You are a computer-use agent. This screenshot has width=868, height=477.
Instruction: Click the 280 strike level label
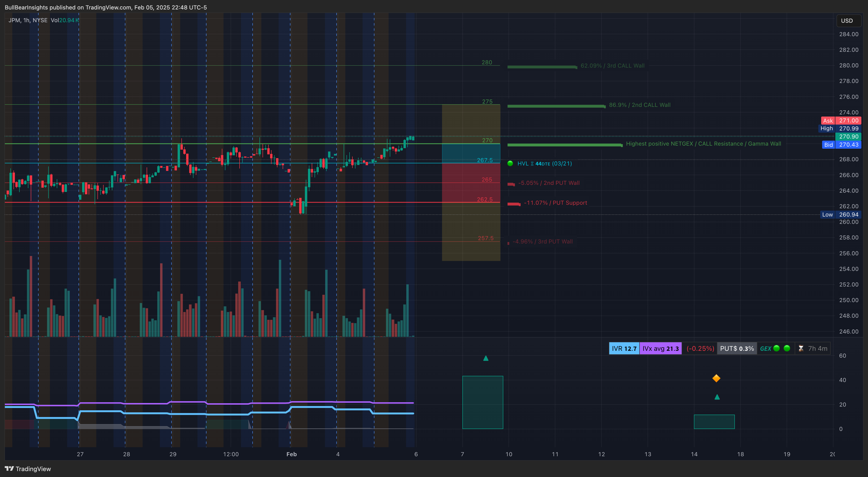487,62
